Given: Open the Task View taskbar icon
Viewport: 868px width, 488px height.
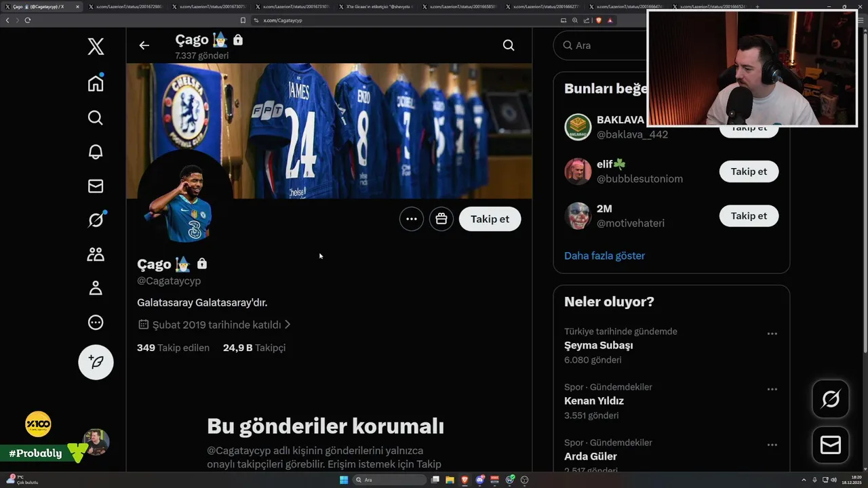Looking at the screenshot, I should pyautogui.click(x=435, y=480).
